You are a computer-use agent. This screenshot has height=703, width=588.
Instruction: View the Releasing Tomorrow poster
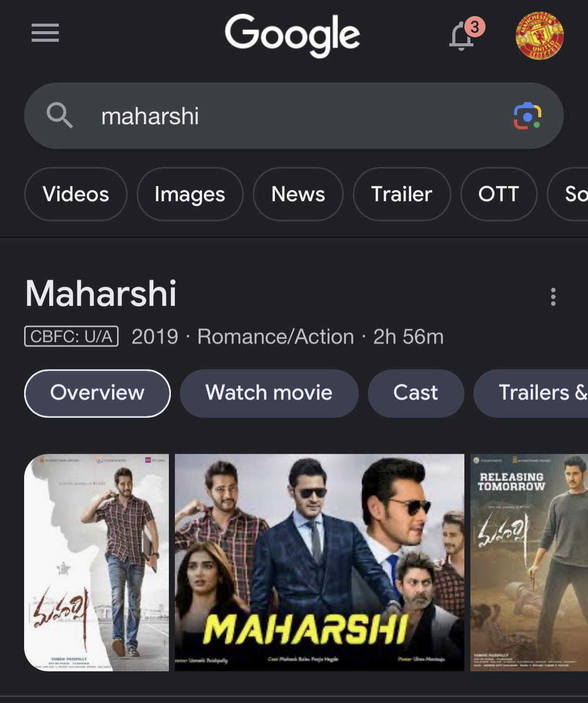coord(529,562)
